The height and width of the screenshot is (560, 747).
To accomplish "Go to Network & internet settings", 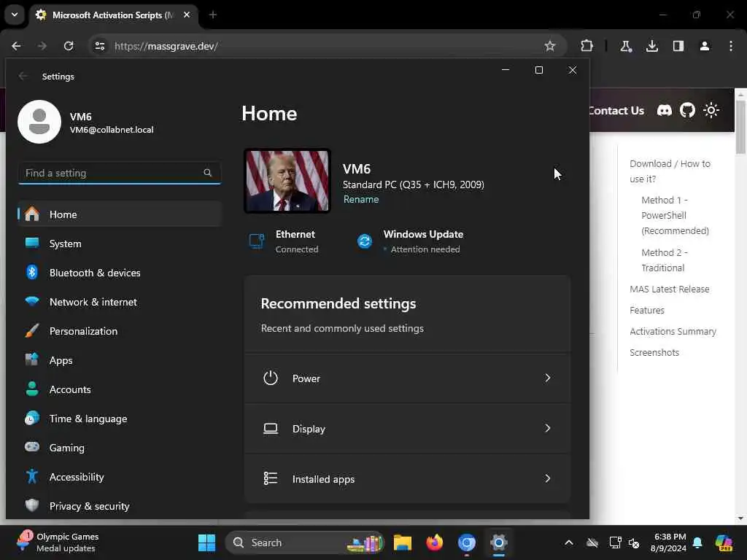I will click(120, 302).
